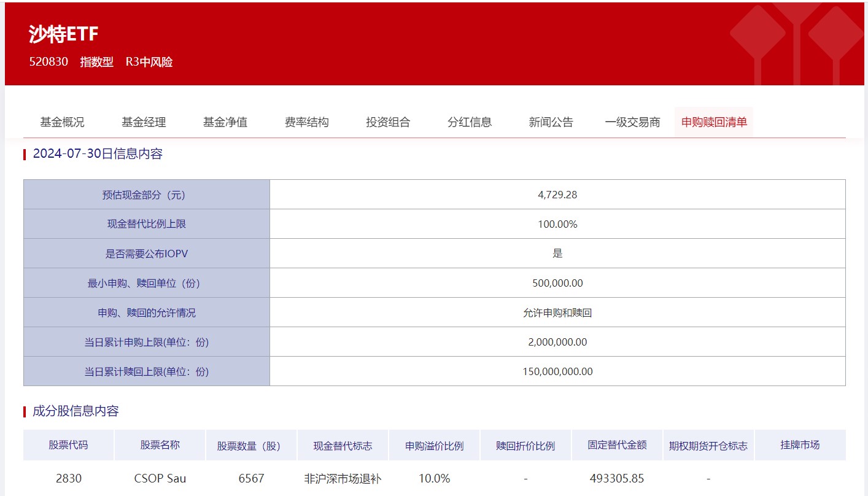Go to the 新闻公告 tab

[551, 122]
